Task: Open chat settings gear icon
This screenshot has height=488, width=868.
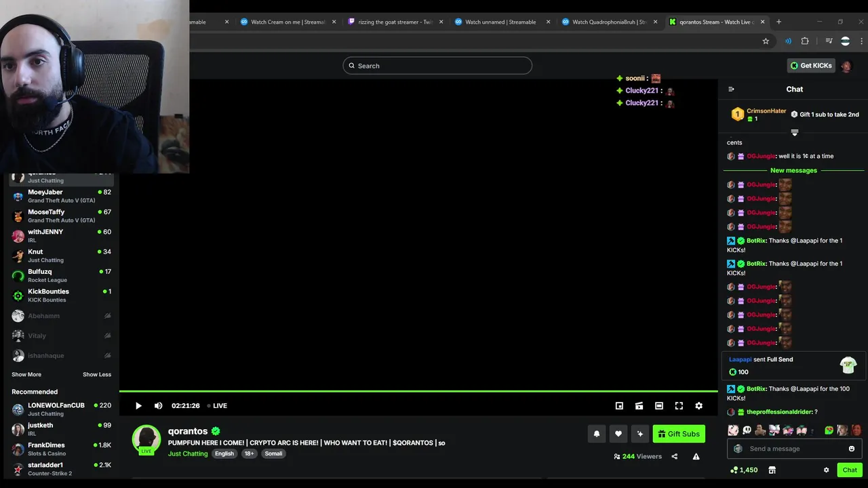Action: [x=826, y=470]
